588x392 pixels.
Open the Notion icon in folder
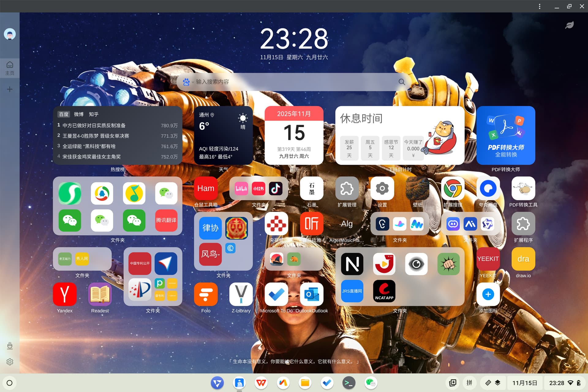(352, 264)
